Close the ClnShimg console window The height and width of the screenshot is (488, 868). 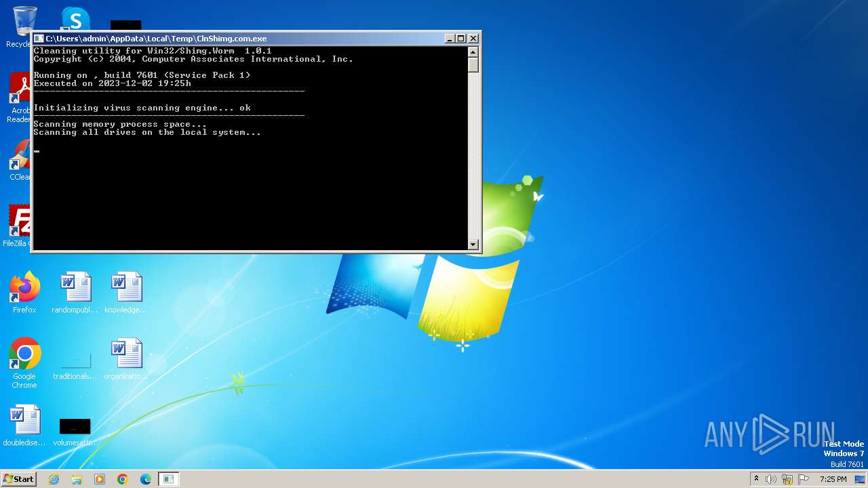(x=473, y=39)
